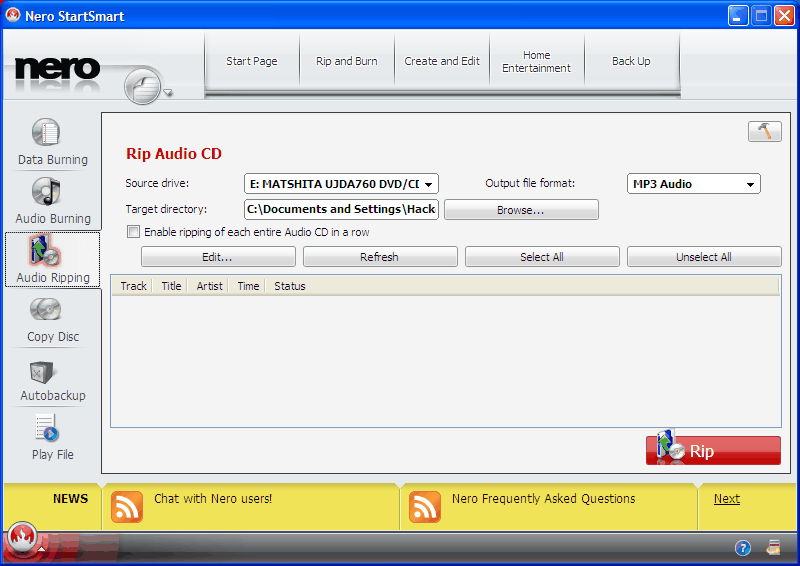Click the round clock-disc icon beside the Nero logo
The width and height of the screenshot is (800, 566).
coord(142,86)
